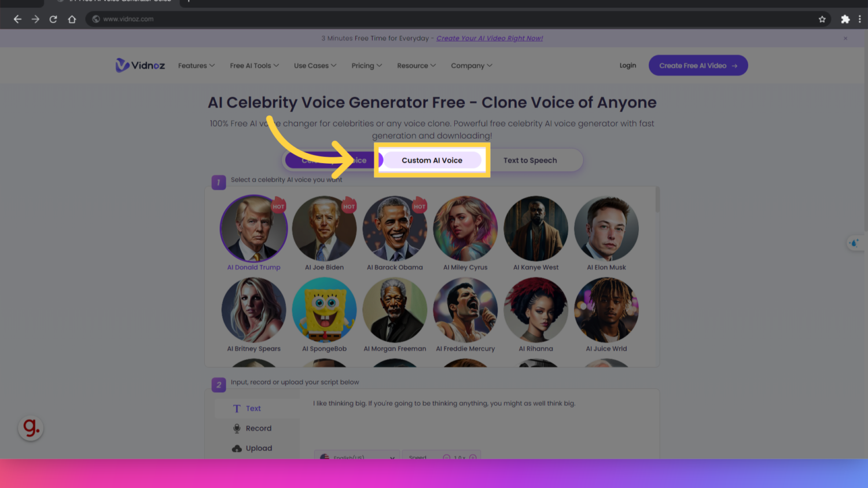
Task: Open the English(US) language dropdown
Action: 356,457
